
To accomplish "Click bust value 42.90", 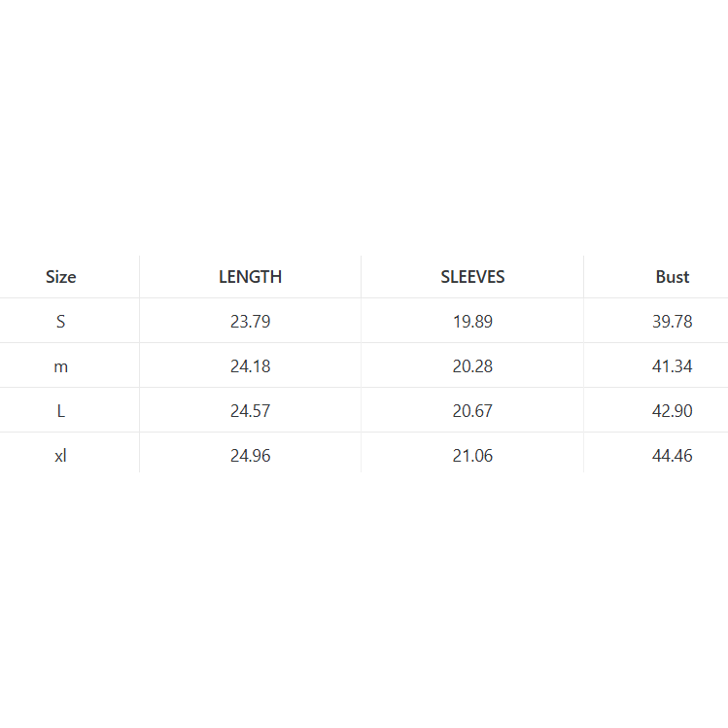I will (x=672, y=411).
